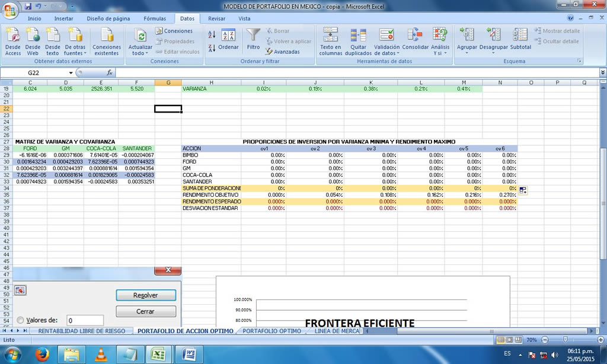Click Solver range selector icon

(20, 290)
